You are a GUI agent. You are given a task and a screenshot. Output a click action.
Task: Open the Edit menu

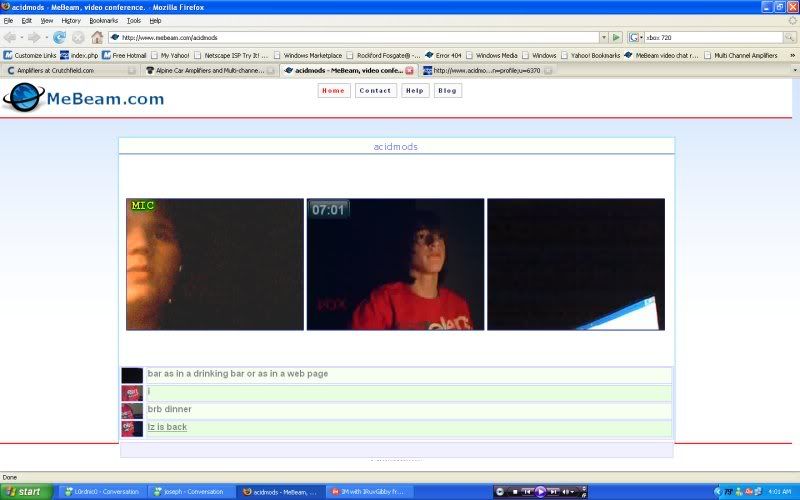pos(27,21)
